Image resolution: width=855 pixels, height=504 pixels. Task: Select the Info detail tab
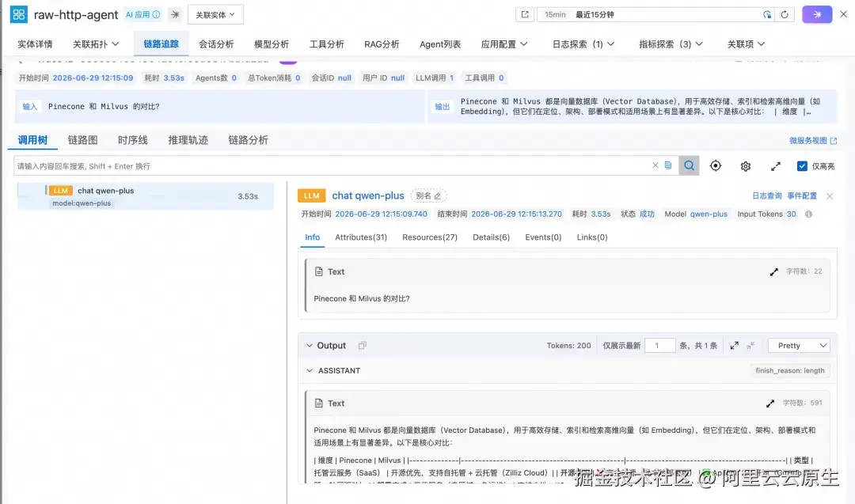click(x=313, y=237)
